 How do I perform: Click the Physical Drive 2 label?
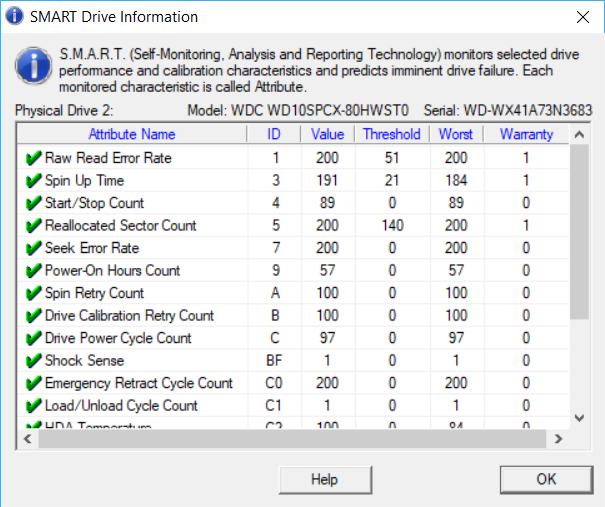click(x=64, y=111)
